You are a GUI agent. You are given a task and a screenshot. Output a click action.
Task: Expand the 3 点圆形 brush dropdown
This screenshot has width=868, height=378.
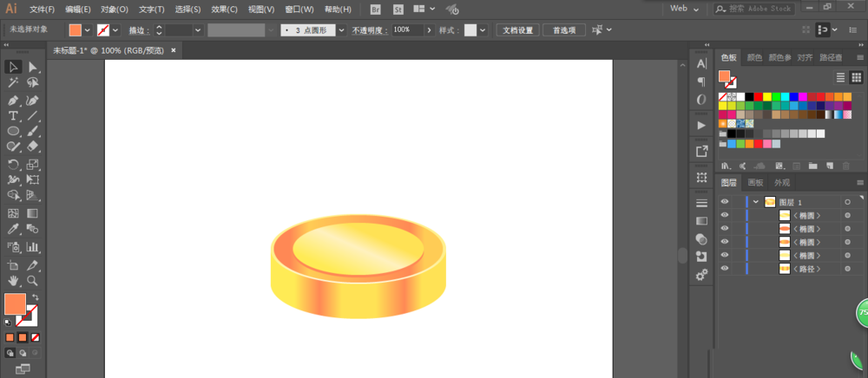click(341, 29)
